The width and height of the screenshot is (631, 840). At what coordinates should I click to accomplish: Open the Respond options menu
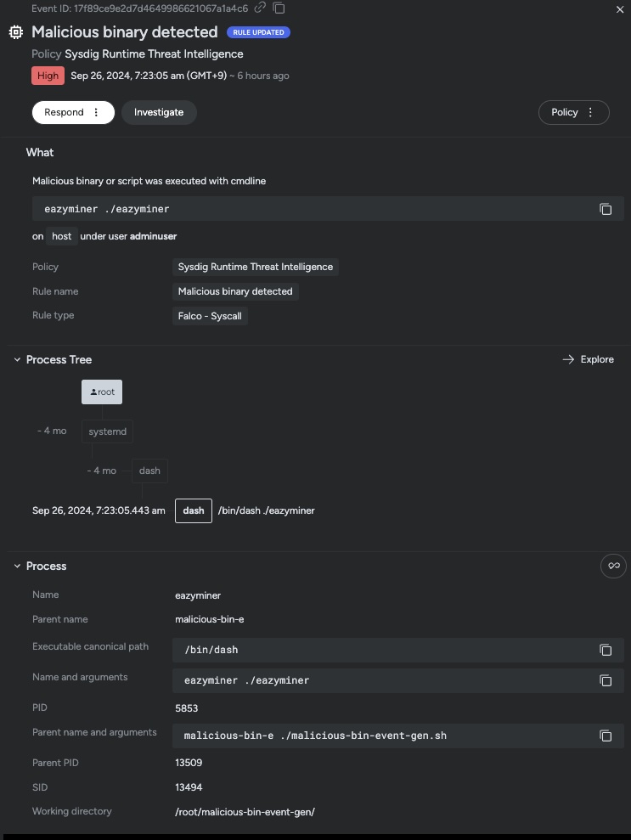(x=96, y=112)
